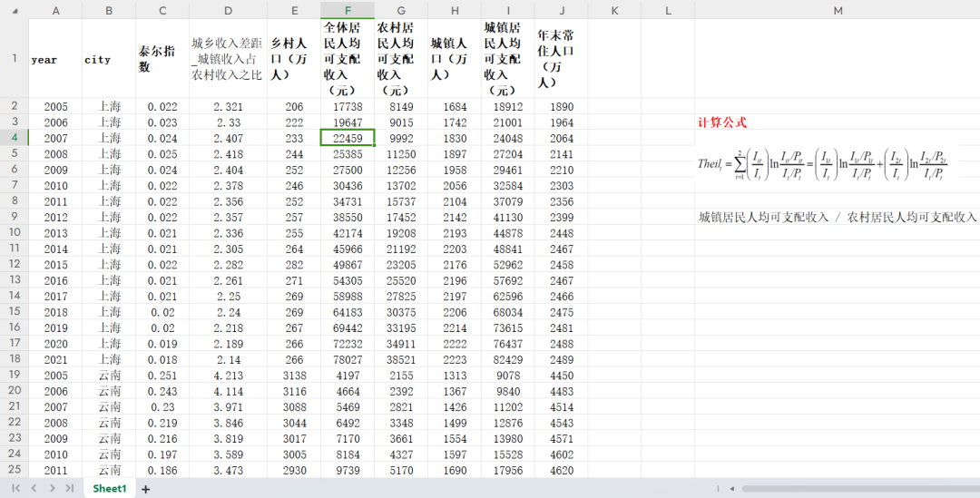Select column F header
This screenshot has width=980, height=498.
[x=348, y=10]
